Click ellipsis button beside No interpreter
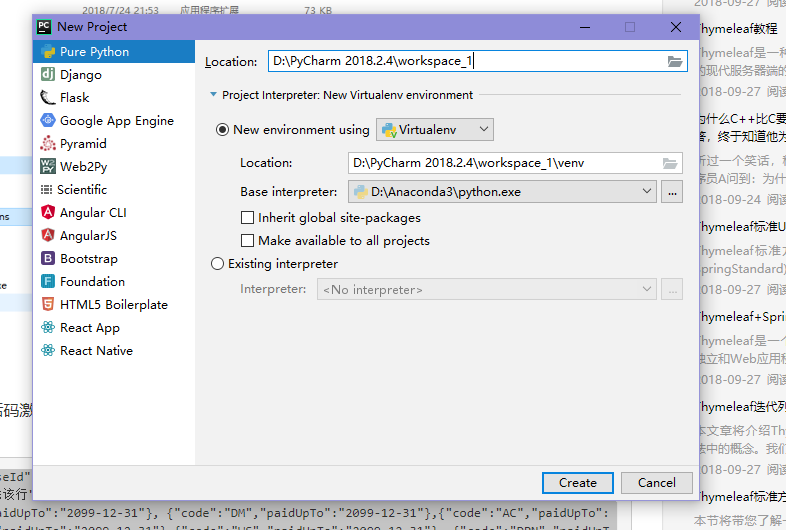786x530 pixels. (x=672, y=290)
